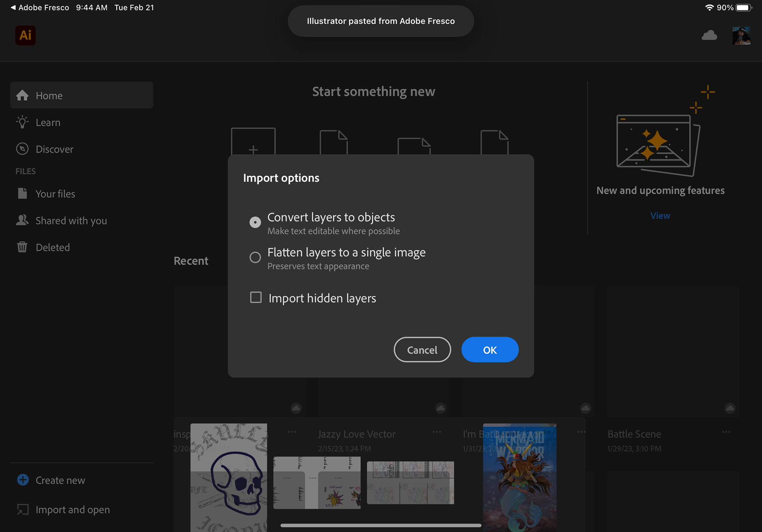Open the Deleted files section

coord(82,247)
